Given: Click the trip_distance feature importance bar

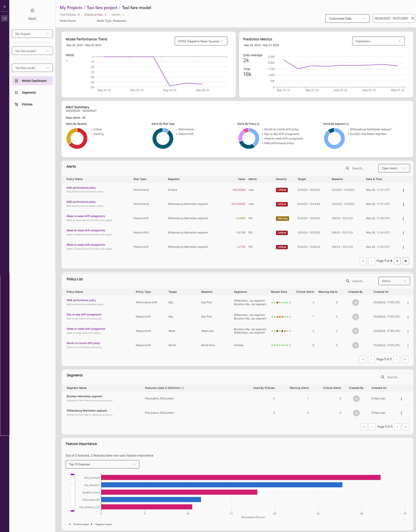Looking at the screenshot, I should click(222, 485).
